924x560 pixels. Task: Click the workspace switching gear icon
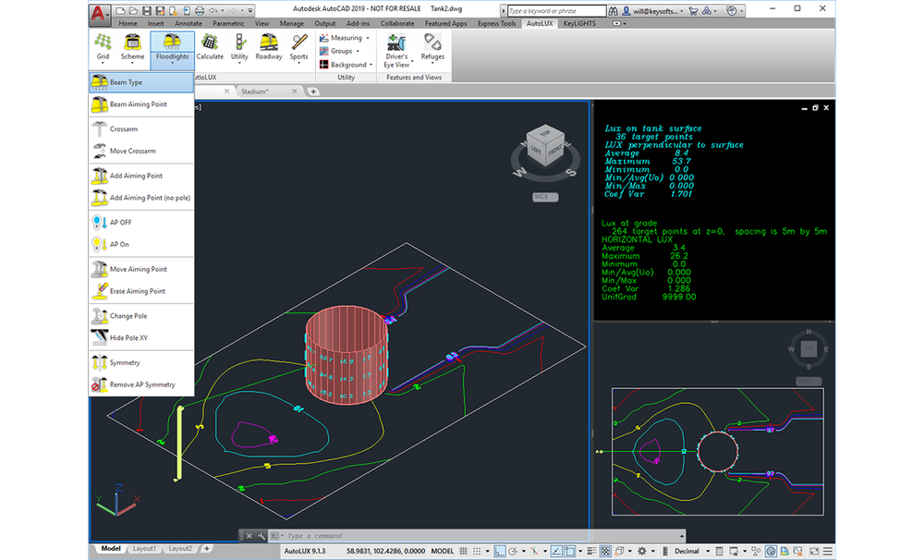[x=642, y=552]
